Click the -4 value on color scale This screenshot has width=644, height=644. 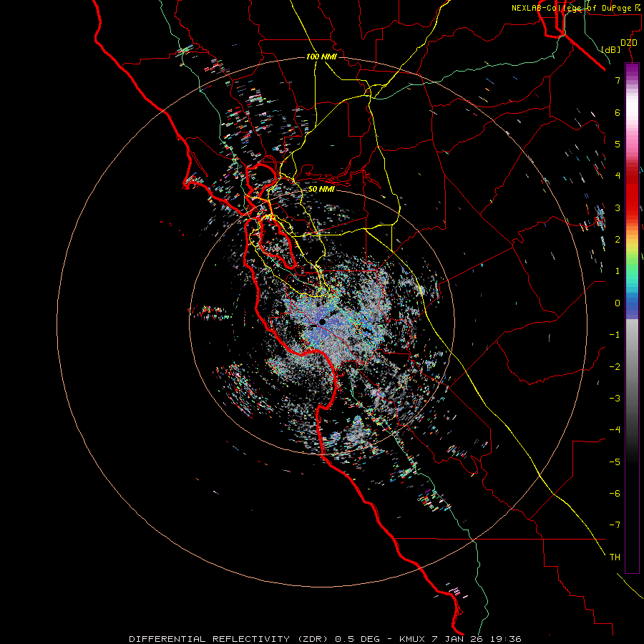[615, 430]
